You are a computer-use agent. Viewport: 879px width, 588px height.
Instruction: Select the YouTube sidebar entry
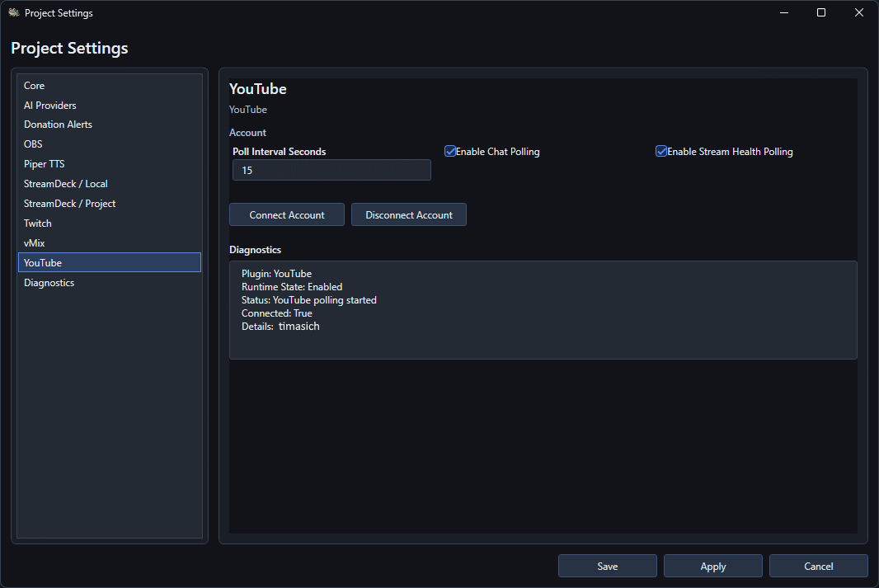[x=110, y=262]
